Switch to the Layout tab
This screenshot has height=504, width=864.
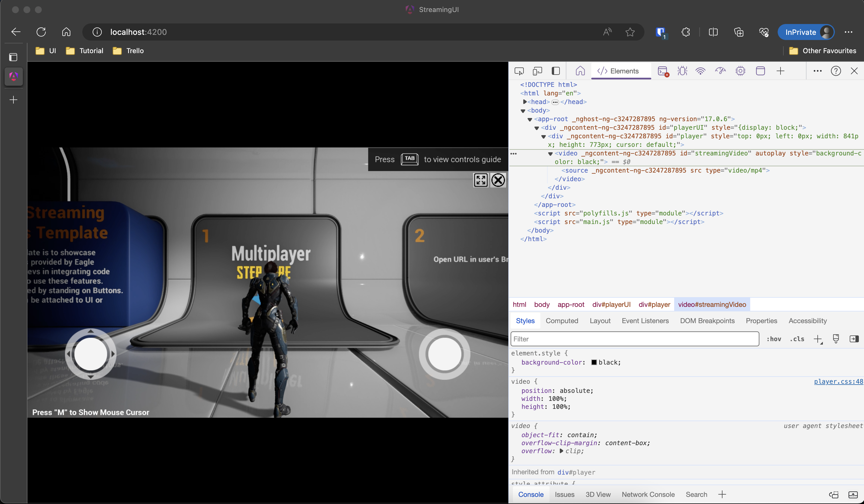point(600,321)
